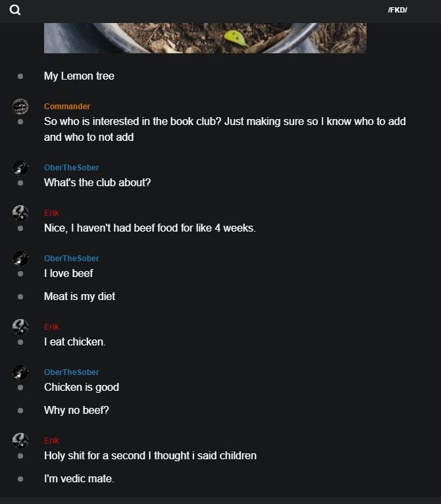Viewport: 441px width, 504px height.
Task: Click OberTheSober's avatar above 'Chicken is good'
Action: (20, 372)
